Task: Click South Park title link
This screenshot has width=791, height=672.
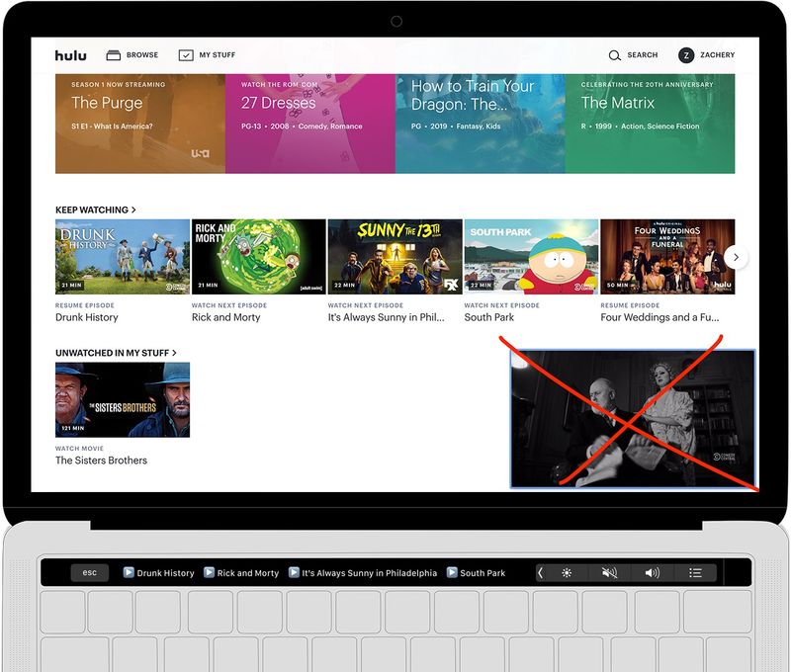Action: (x=488, y=317)
